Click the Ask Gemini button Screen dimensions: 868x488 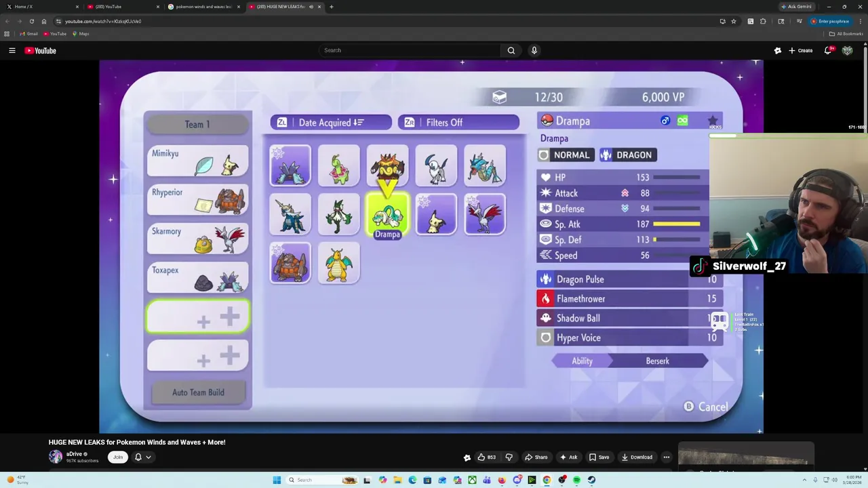tap(797, 7)
